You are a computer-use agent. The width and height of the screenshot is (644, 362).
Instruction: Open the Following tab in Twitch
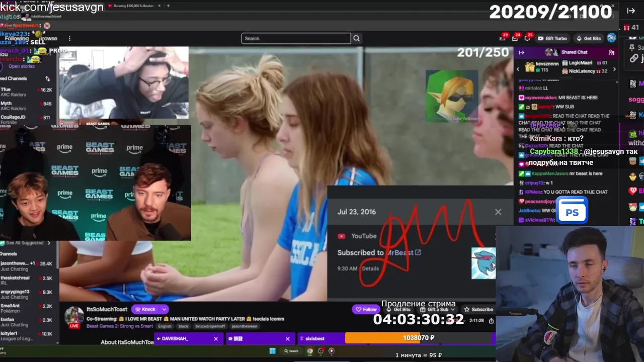click(17, 39)
